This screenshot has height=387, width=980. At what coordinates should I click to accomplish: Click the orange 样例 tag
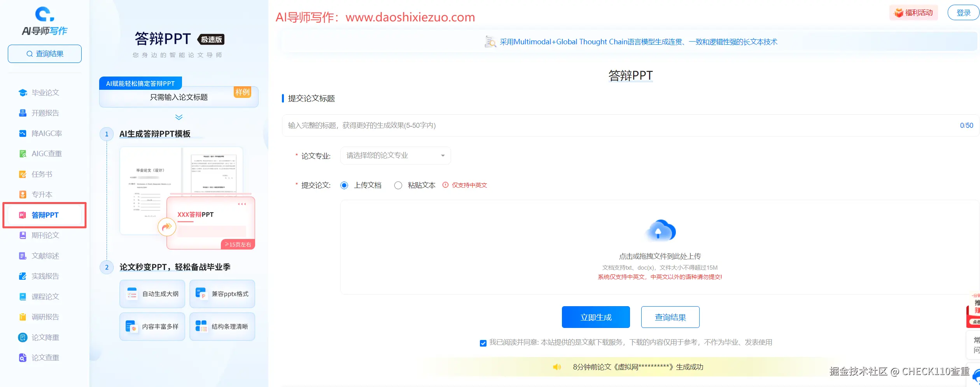(242, 92)
